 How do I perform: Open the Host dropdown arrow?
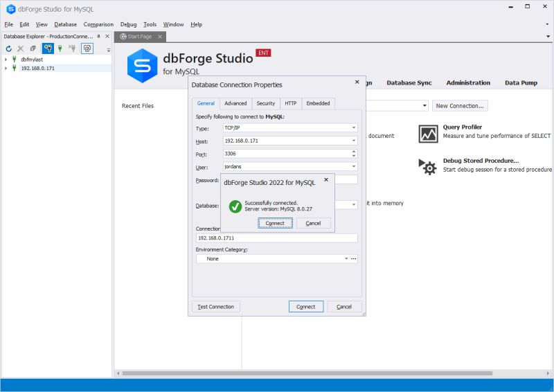[x=353, y=141]
